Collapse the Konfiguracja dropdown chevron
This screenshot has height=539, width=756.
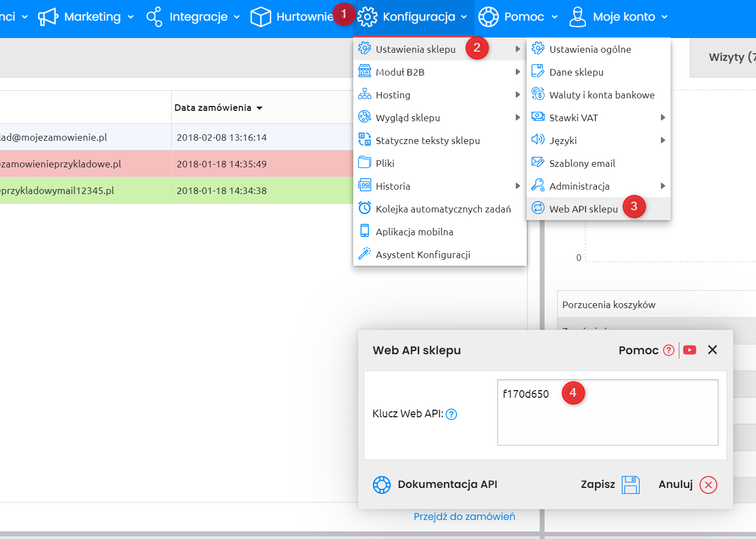(x=464, y=17)
